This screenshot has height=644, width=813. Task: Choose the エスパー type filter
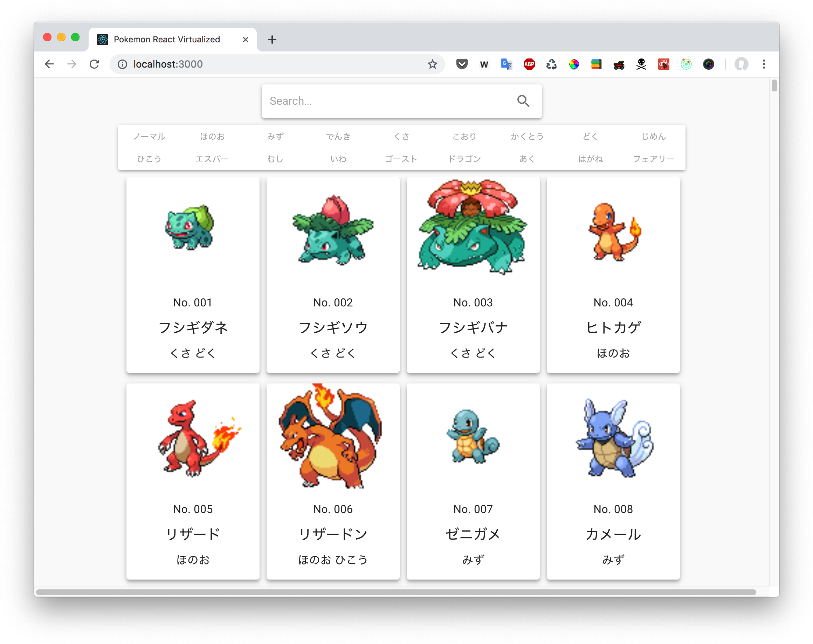[x=212, y=159]
